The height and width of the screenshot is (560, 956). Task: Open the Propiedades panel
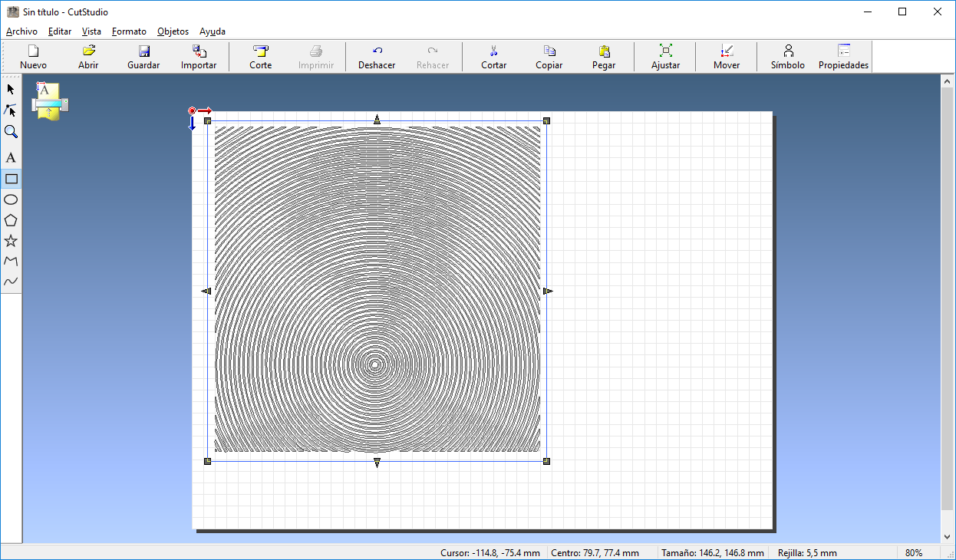(843, 57)
